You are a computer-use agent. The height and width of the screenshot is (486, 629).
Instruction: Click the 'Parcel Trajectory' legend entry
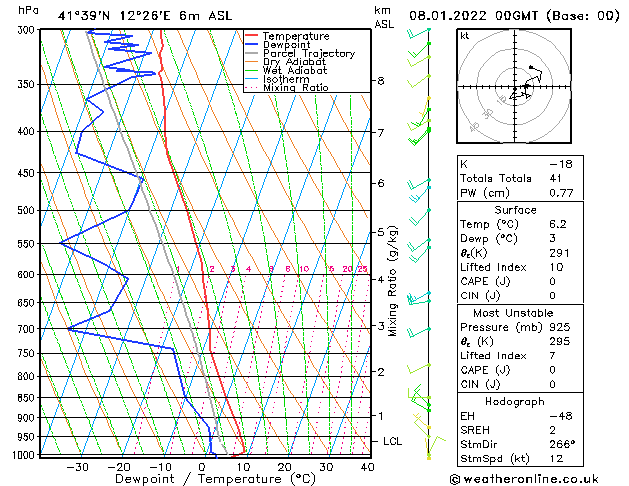point(309,53)
